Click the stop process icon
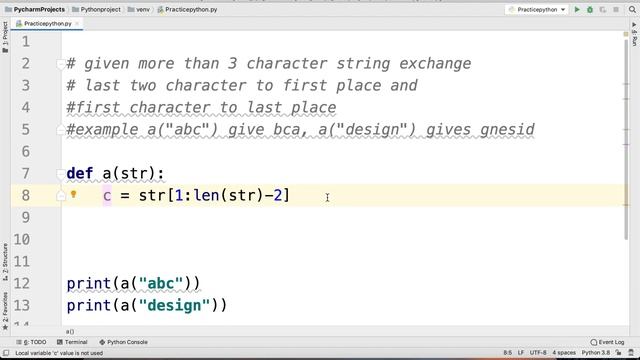 pyautogui.click(x=616, y=9)
